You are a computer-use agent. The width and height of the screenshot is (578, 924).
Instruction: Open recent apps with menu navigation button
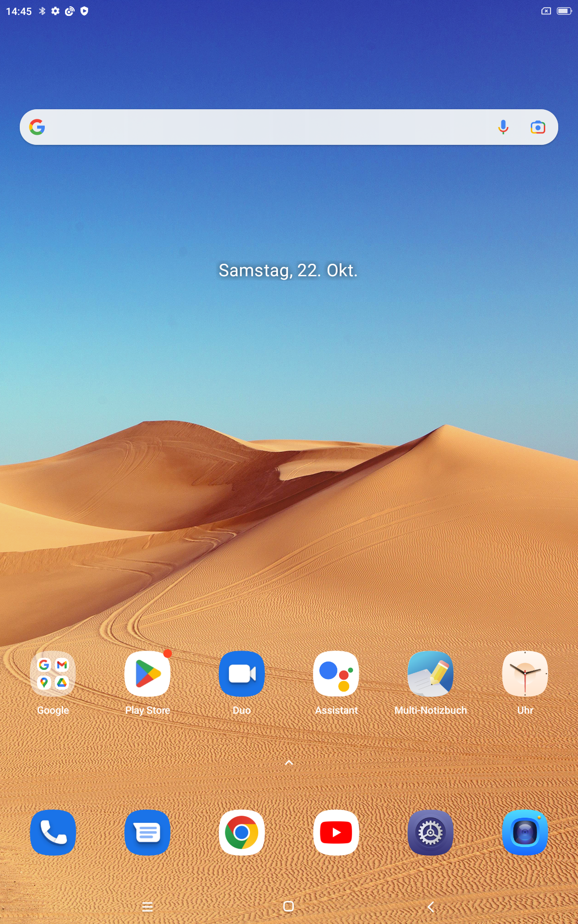click(147, 907)
